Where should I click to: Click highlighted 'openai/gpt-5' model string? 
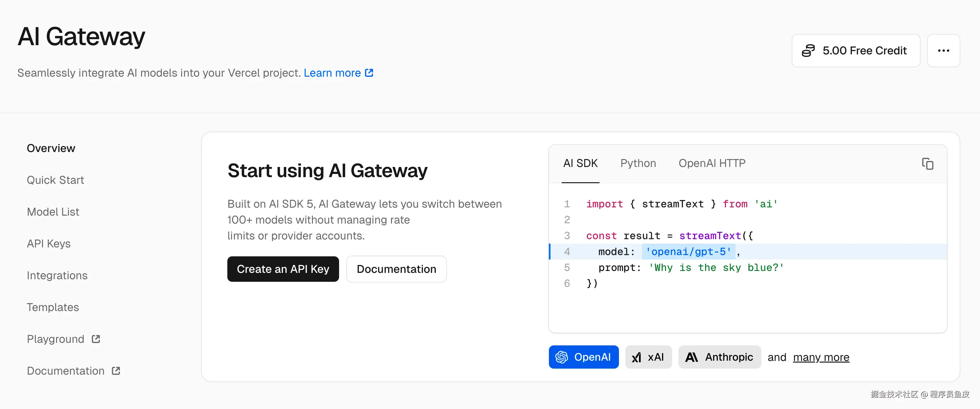click(688, 252)
